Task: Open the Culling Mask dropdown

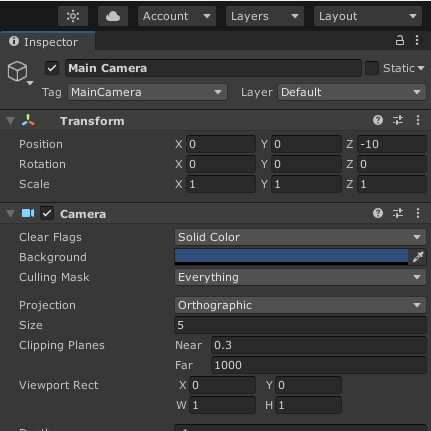Action: point(300,277)
